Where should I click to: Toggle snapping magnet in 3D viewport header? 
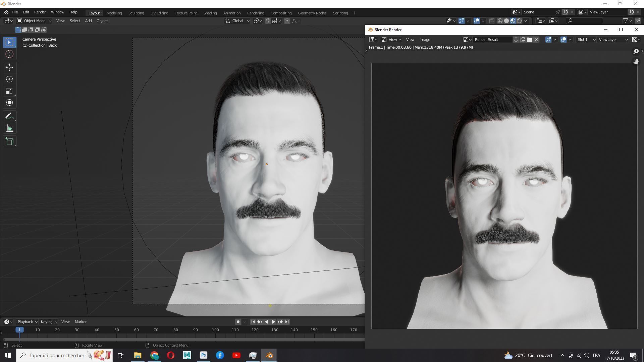coord(268,21)
